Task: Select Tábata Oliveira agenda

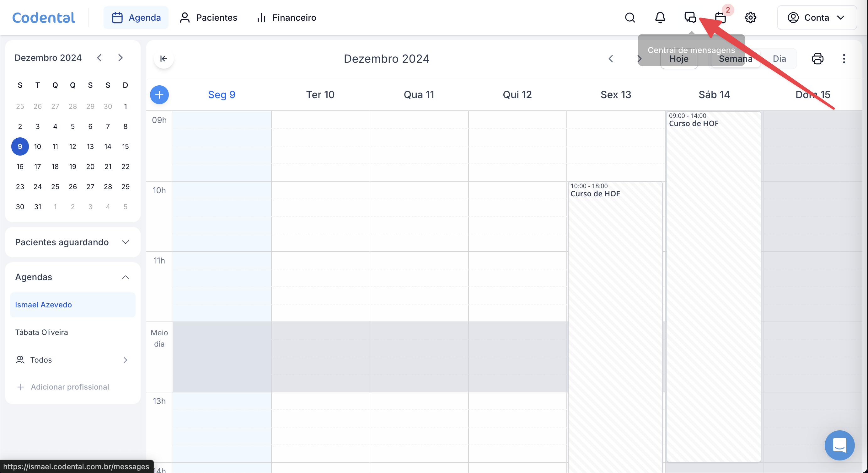Action: (x=41, y=332)
